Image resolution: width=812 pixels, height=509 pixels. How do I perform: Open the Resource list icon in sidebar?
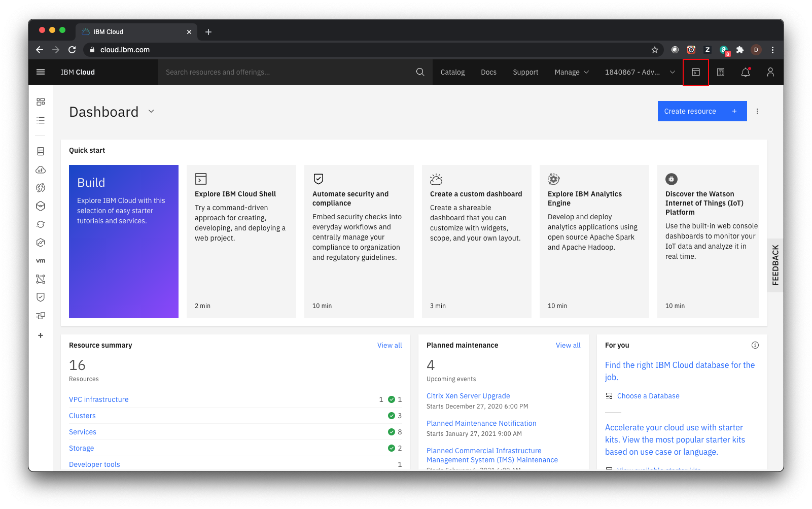pyautogui.click(x=41, y=120)
